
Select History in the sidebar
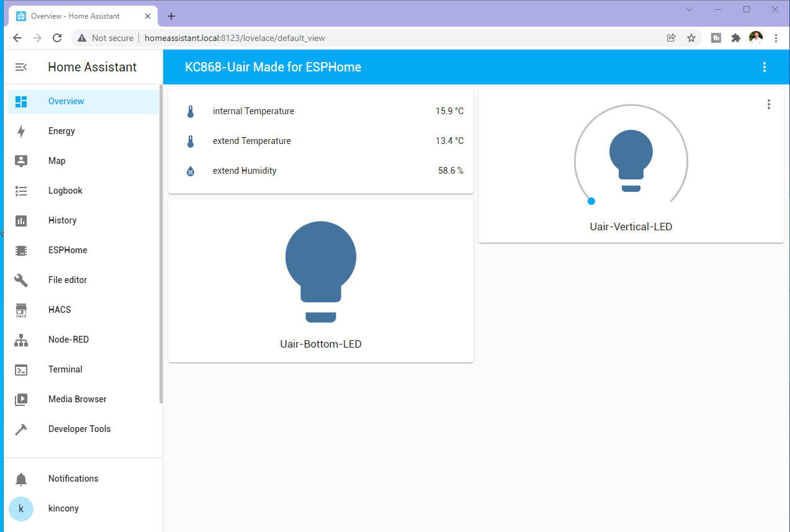point(62,220)
